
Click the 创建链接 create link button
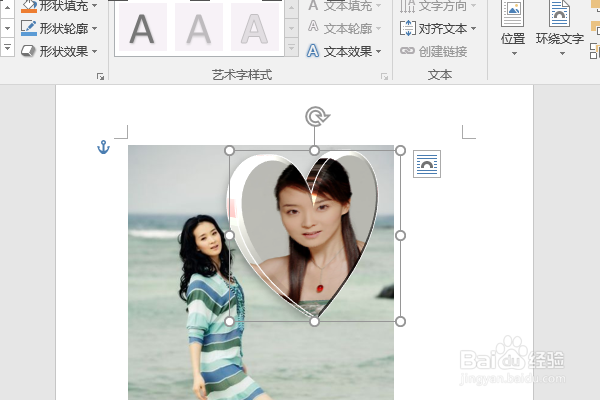[434, 51]
